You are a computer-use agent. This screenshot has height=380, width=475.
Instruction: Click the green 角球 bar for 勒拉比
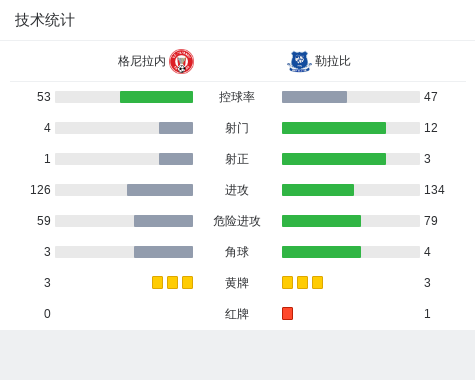[321, 252]
